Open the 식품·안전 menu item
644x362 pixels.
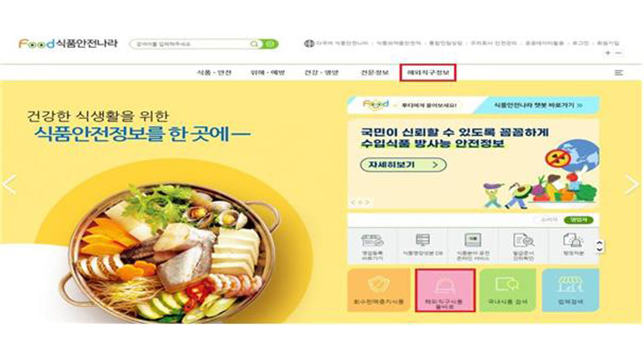(214, 73)
